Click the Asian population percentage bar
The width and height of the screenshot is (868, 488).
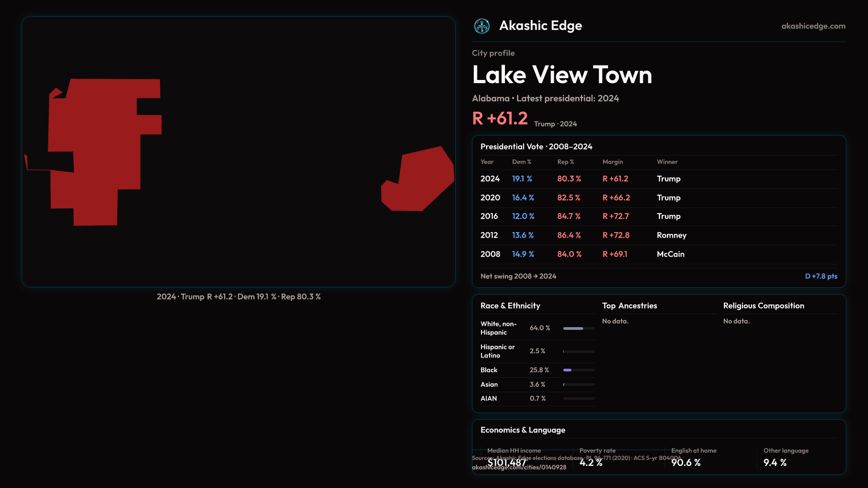[579, 385]
